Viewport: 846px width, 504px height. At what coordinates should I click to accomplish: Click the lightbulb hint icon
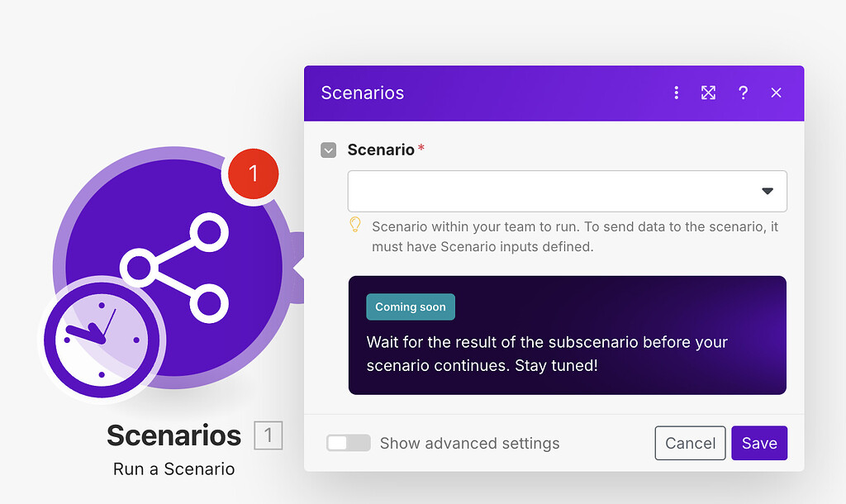357,226
